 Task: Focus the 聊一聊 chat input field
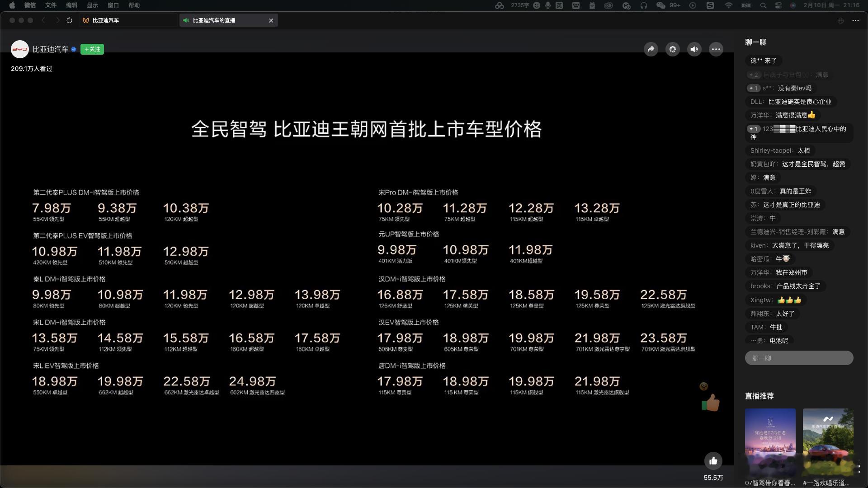point(799,358)
